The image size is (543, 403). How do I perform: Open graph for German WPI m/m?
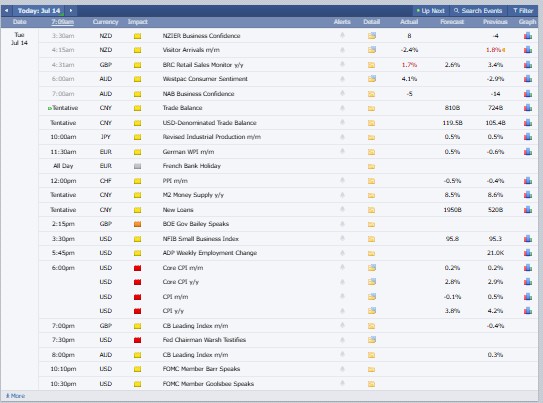pyautogui.click(x=528, y=152)
